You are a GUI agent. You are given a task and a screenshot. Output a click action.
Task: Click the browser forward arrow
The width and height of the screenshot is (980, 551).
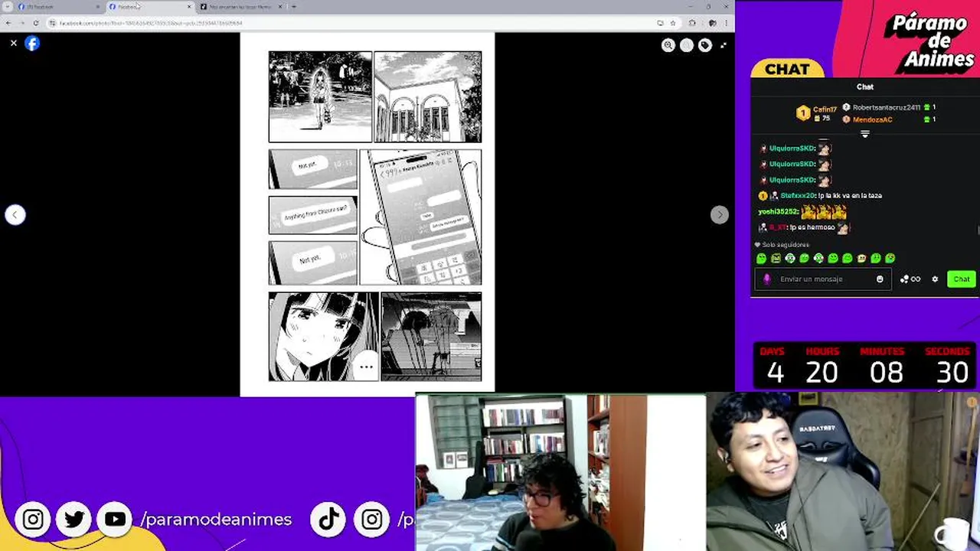pos(22,23)
